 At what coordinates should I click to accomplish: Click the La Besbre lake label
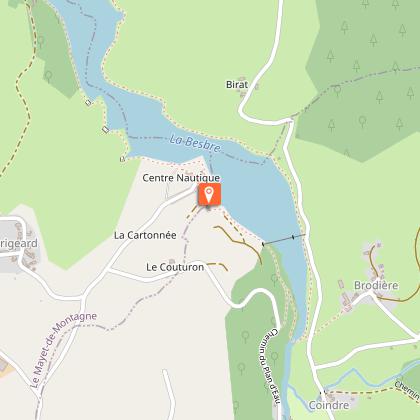195,143
